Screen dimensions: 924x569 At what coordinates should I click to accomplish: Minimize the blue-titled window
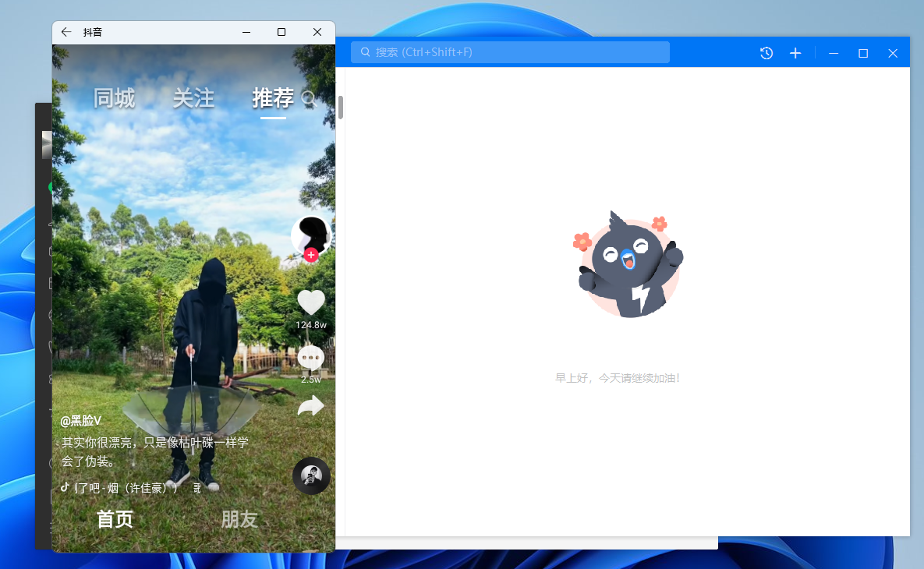point(834,53)
